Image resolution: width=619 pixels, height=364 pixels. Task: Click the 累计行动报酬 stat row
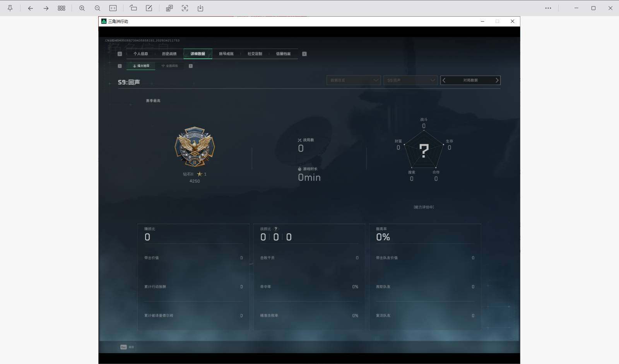[193, 287]
